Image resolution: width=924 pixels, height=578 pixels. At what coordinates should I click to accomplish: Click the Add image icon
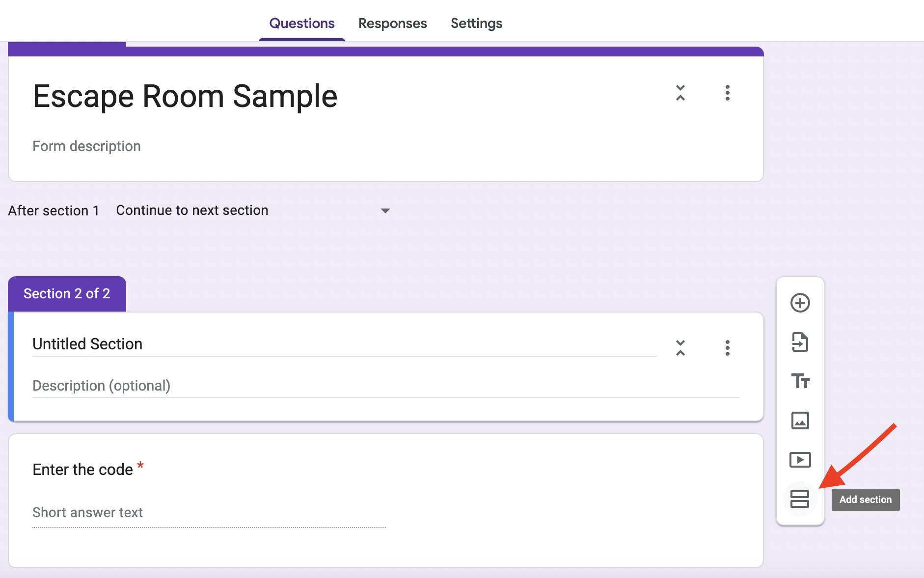pyautogui.click(x=800, y=420)
